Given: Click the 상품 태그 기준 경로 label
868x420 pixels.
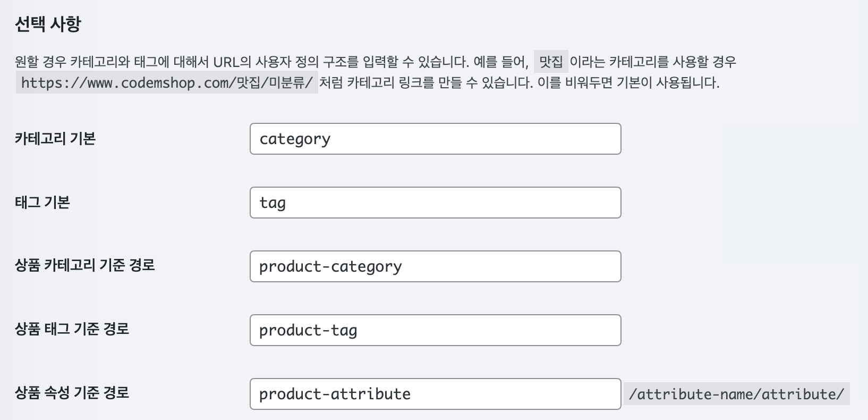Looking at the screenshot, I should coord(72,329).
